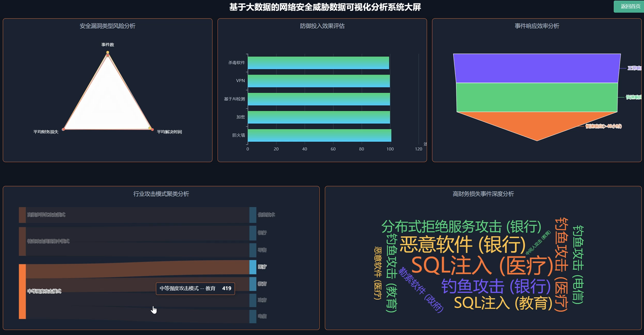Click the orange funnel segment

click(537, 123)
